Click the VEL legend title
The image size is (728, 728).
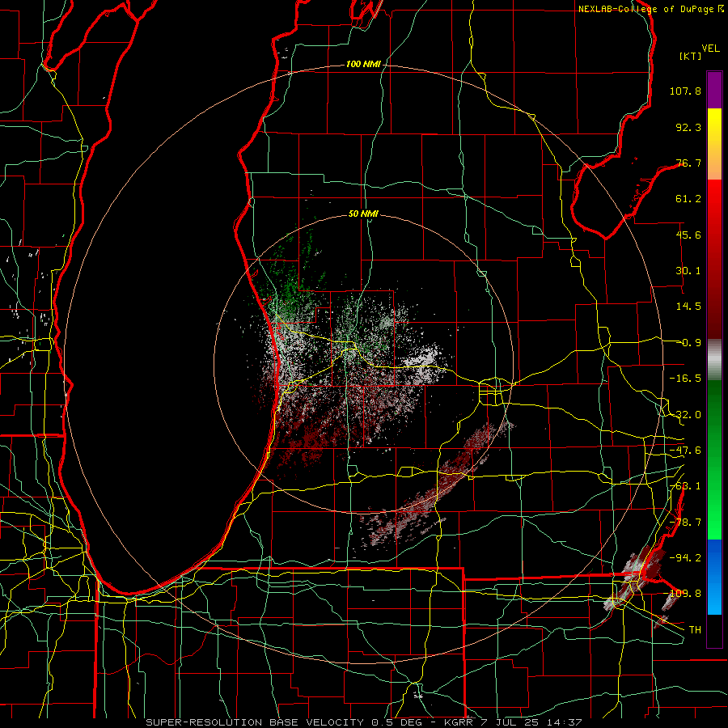click(710, 49)
